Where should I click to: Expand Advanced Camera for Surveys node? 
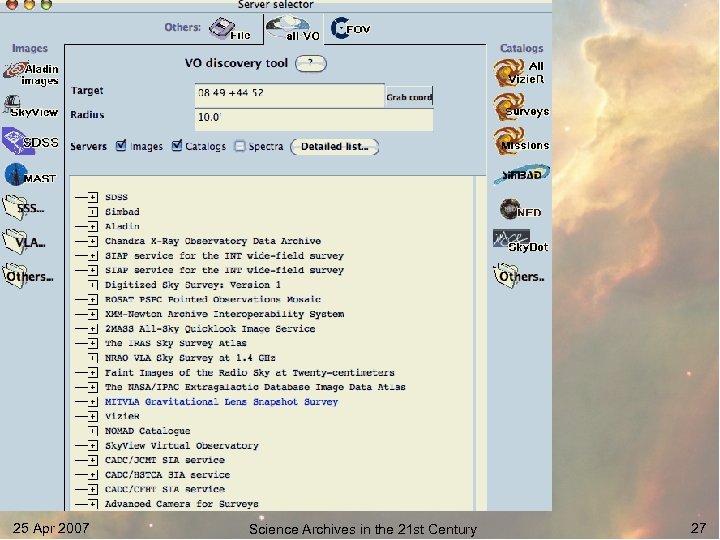pos(93,504)
